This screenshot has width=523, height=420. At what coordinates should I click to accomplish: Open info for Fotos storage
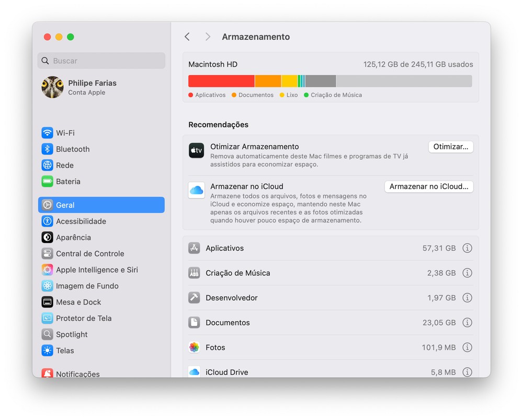click(467, 347)
